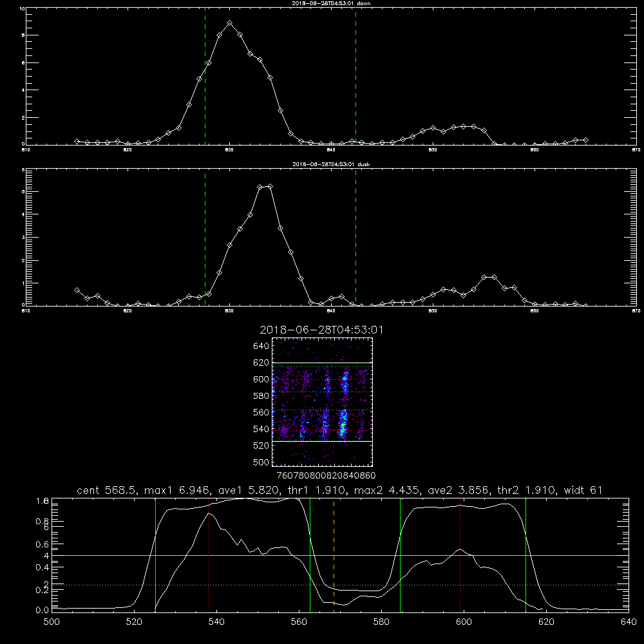Click the green solid line near 563
644x644 pixels.
click(x=310, y=554)
